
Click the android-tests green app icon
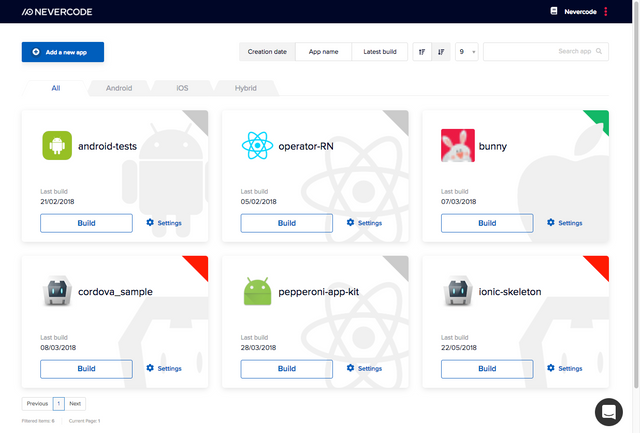(57, 145)
